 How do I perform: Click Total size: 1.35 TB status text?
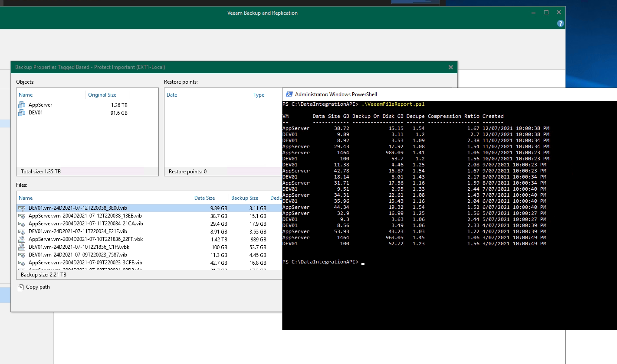[41, 172]
